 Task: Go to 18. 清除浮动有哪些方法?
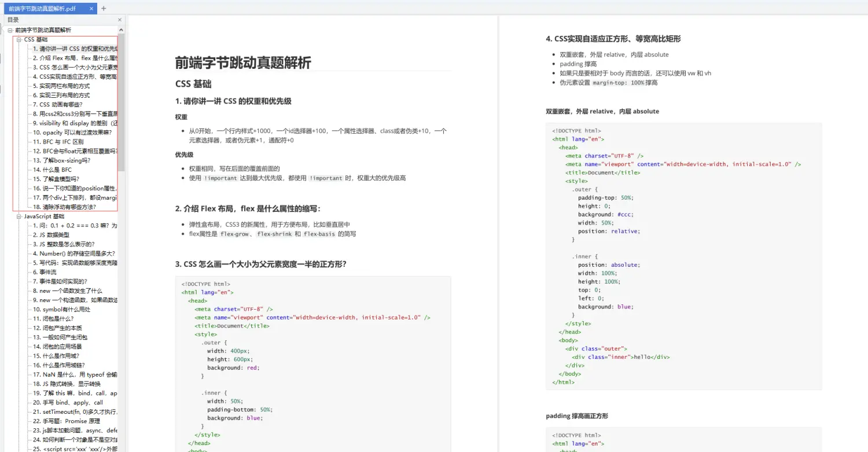point(64,207)
